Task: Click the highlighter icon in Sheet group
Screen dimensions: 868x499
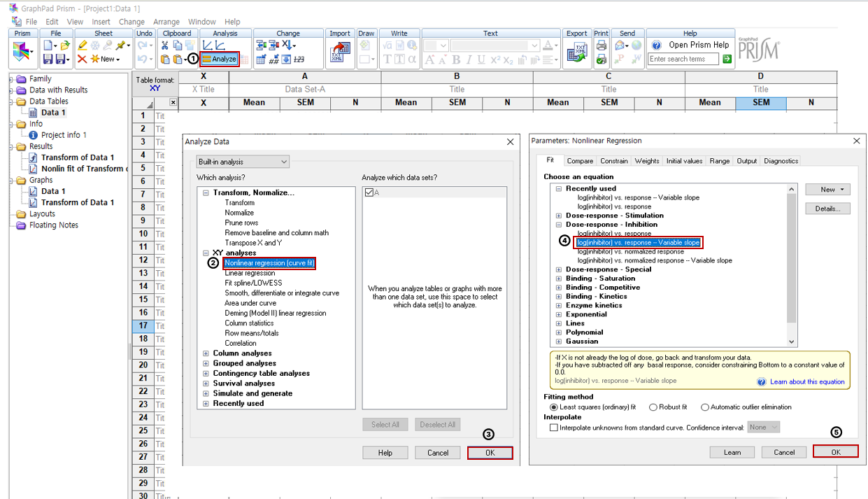Action: [x=83, y=45]
